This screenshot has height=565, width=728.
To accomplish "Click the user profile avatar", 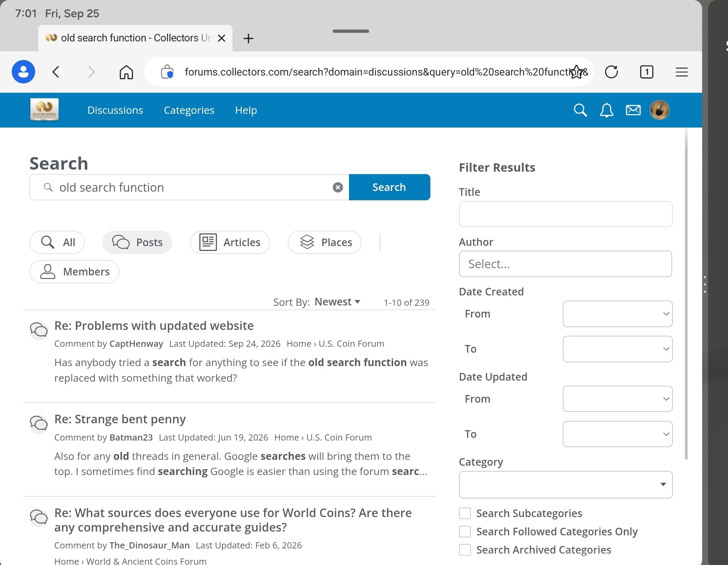I will [x=659, y=110].
